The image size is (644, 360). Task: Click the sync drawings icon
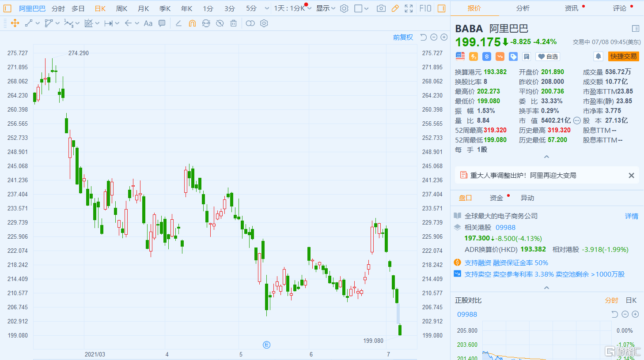click(x=206, y=23)
